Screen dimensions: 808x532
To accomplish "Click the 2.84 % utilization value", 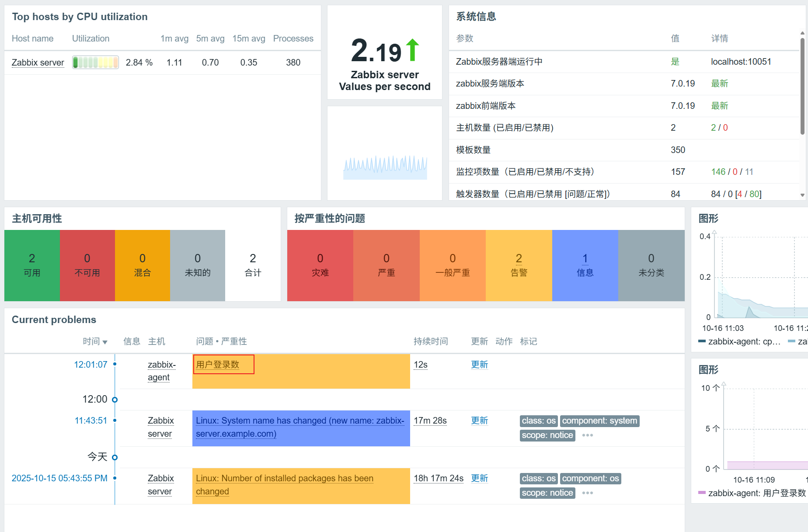I will 139,63.
